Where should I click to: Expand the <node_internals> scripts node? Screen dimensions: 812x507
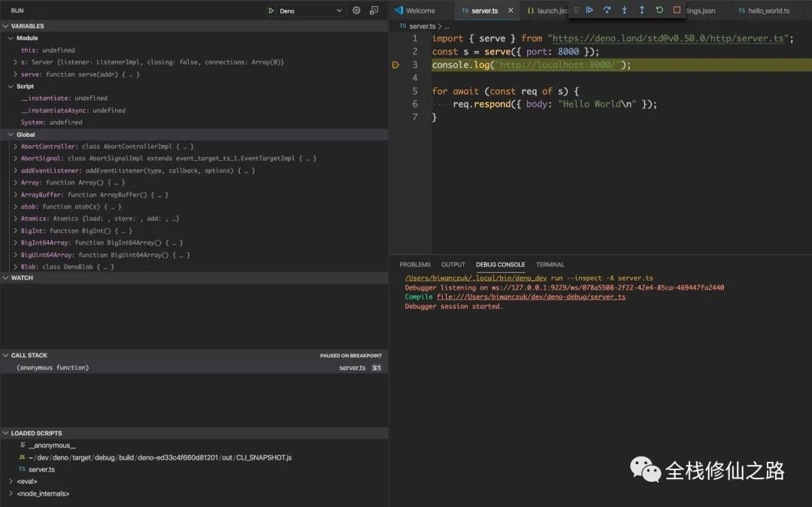11,493
